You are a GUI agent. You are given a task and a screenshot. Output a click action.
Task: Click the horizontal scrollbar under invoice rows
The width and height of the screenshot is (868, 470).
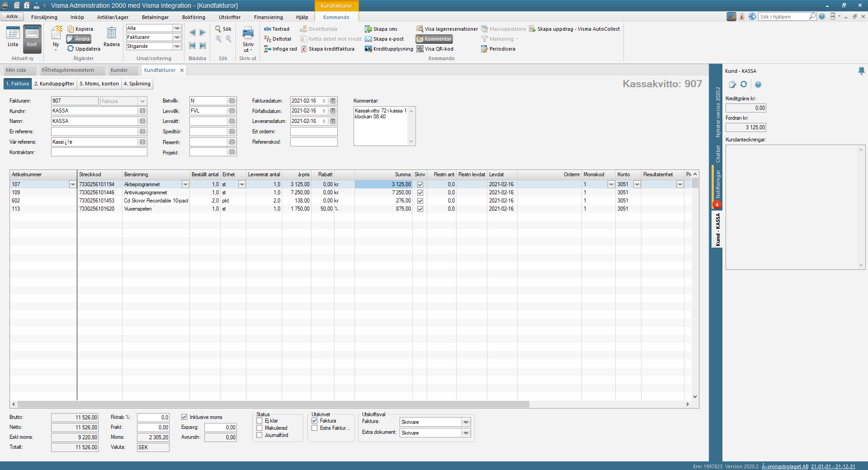click(273, 404)
